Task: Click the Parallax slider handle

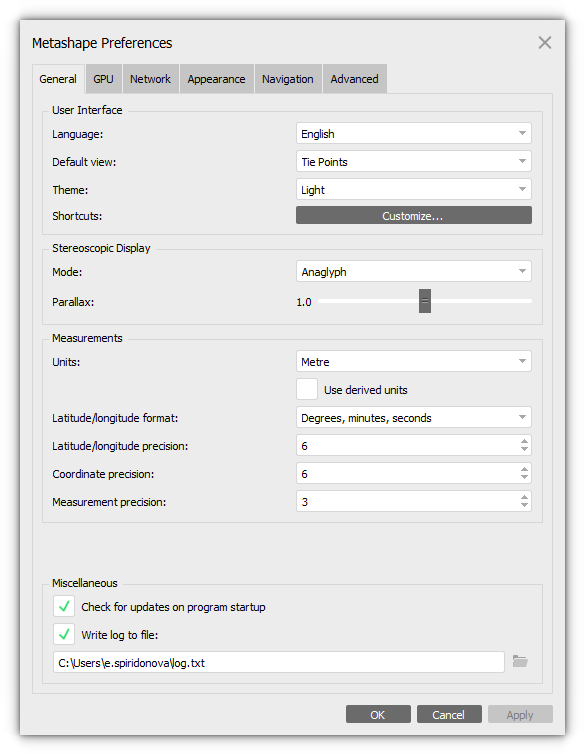Action: coord(425,301)
